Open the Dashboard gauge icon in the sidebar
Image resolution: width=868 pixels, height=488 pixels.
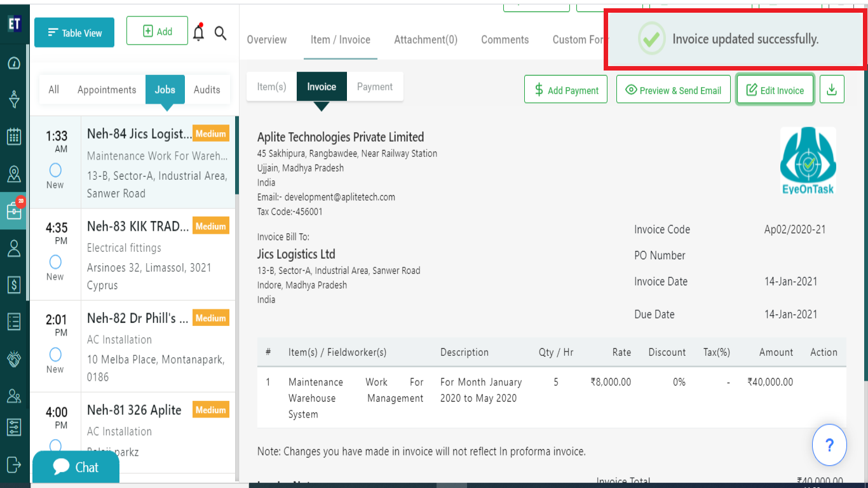[14, 63]
